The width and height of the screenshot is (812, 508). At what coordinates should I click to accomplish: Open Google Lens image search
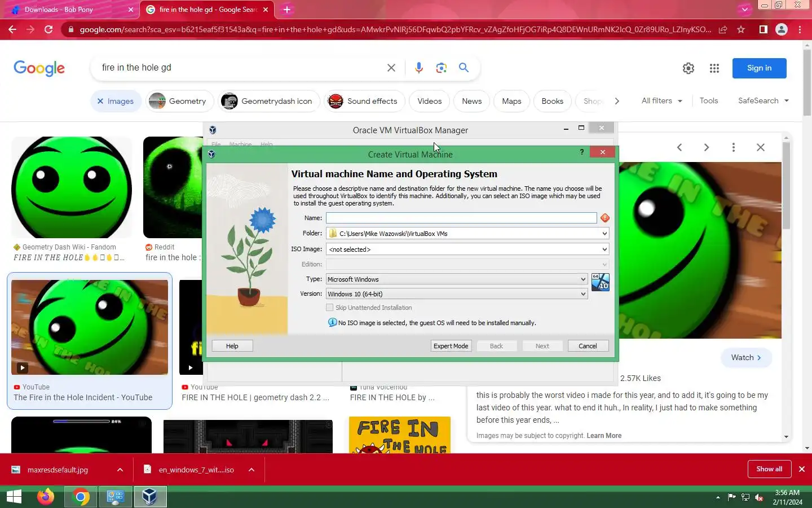[x=442, y=68]
